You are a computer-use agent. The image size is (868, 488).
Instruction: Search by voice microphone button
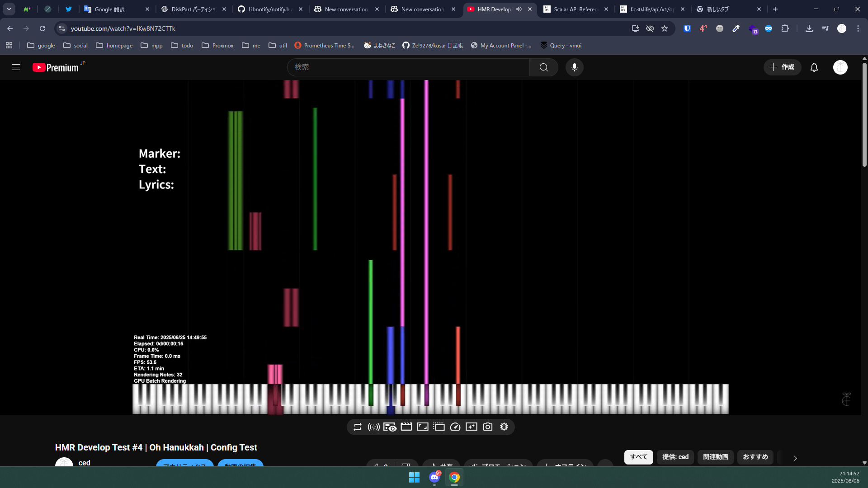pyautogui.click(x=574, y=67)
